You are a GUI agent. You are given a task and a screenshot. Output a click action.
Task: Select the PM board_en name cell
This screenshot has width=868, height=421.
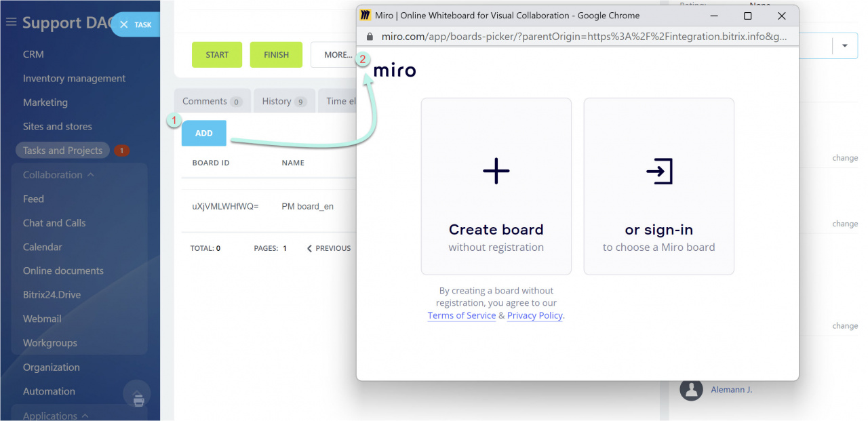[308, 206]
